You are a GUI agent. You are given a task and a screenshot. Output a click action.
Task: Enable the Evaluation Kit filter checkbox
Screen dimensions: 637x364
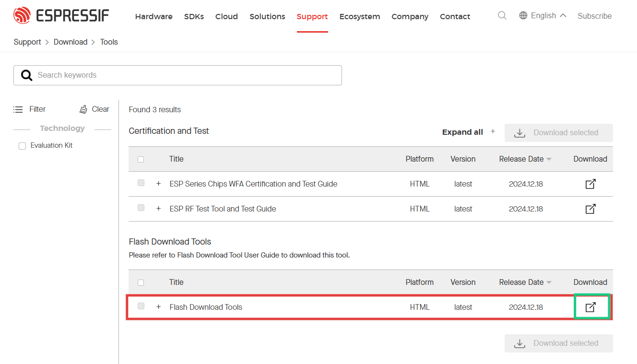tap(22, 146)
